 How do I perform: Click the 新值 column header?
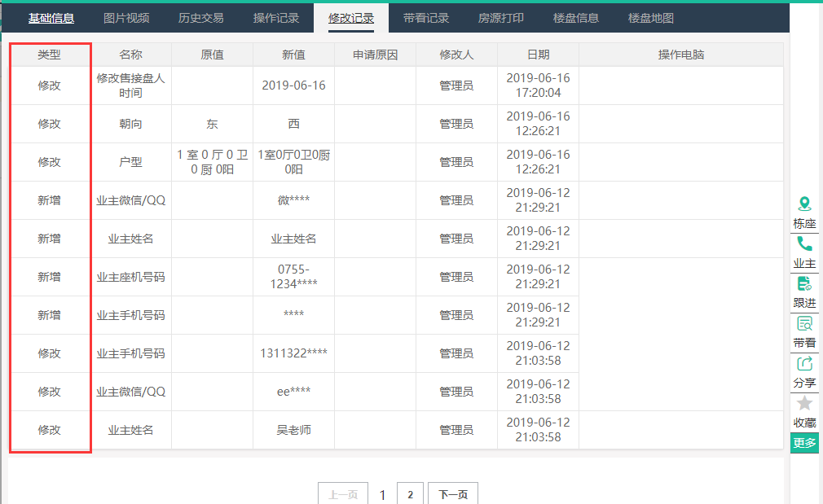coord(293,55)
